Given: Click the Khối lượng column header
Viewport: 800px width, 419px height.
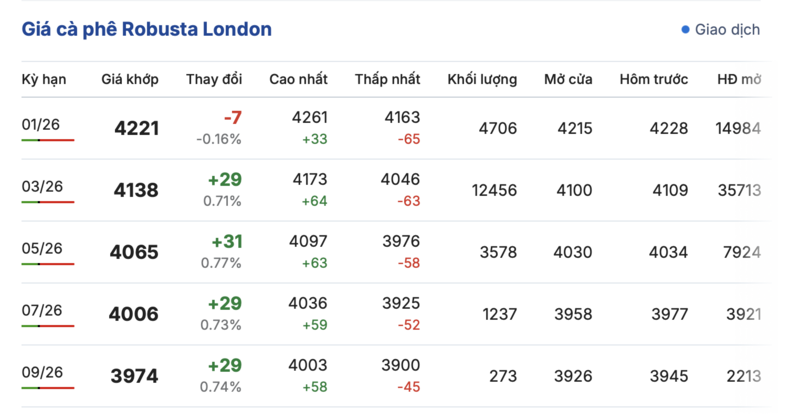Looking at the screenshot, I should [x=482, y=79].
